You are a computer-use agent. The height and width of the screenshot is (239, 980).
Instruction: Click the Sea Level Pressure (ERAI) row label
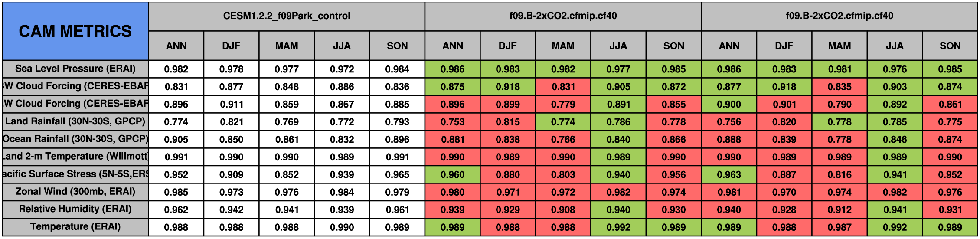75,69
